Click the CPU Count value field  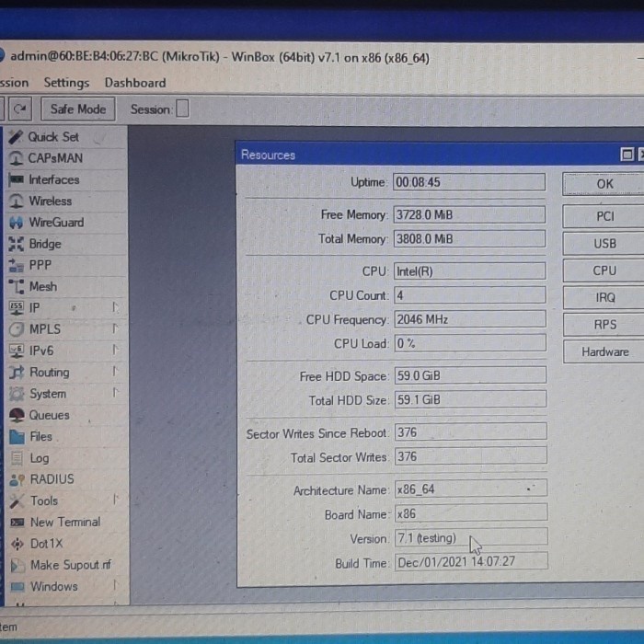coord(470,295)
